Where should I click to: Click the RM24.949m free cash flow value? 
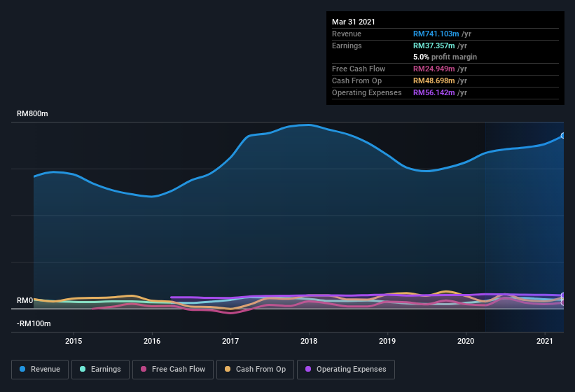pyautogui.click(x=434, y=69)
